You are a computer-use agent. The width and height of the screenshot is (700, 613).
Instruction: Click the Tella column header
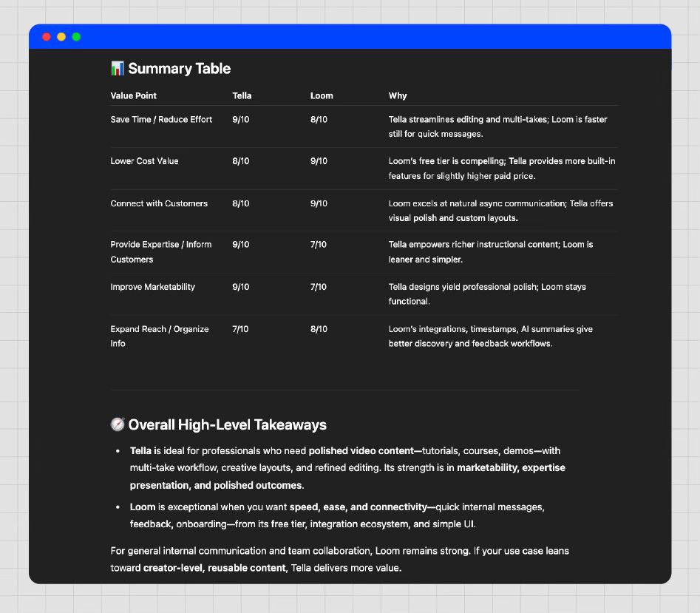click(242, 95)
